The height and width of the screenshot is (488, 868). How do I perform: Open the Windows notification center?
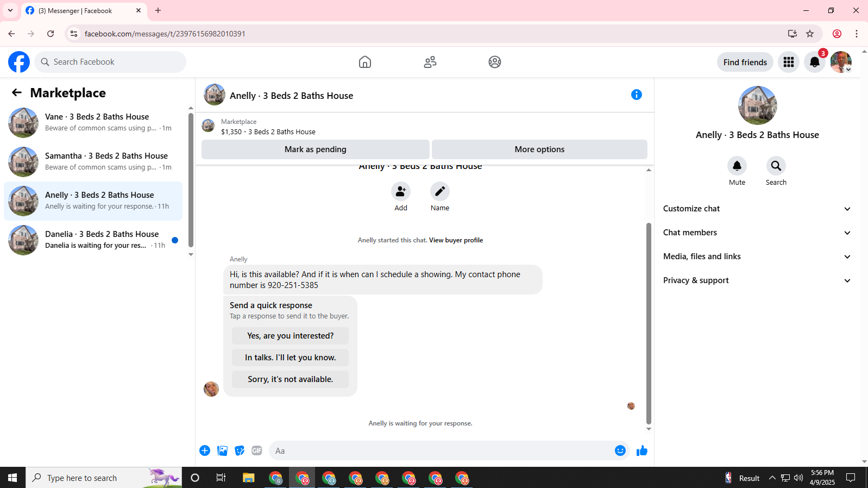click(x=851, y=478)
